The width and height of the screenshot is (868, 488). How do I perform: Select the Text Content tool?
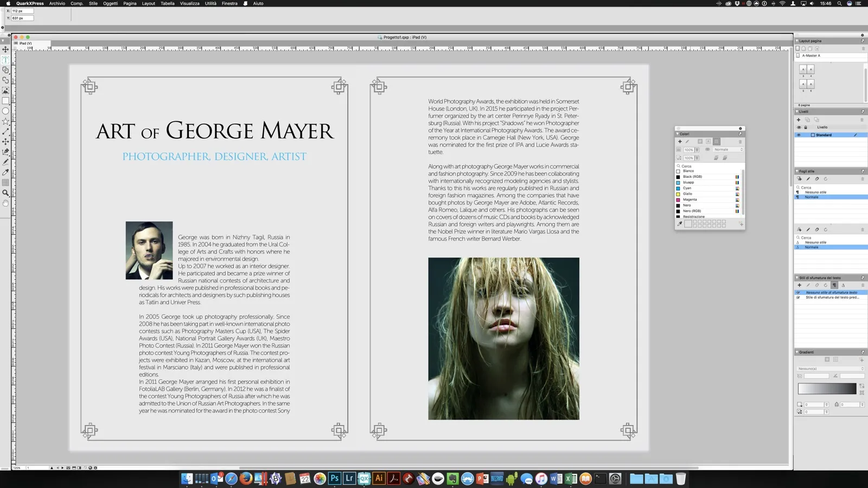(x=5, y=60)
